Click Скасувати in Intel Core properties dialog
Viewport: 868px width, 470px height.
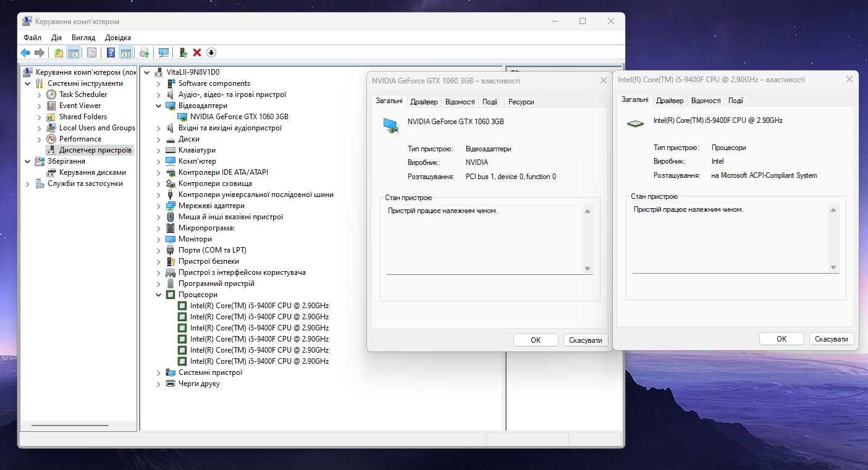(x=832, y=339)
